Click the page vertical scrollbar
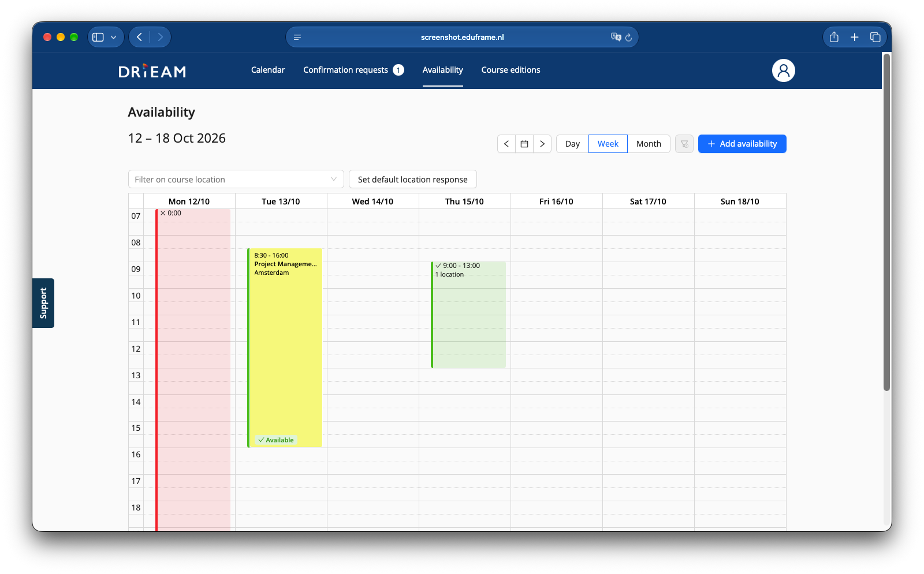This screenshot has width=924, height=574. (886, 222)
